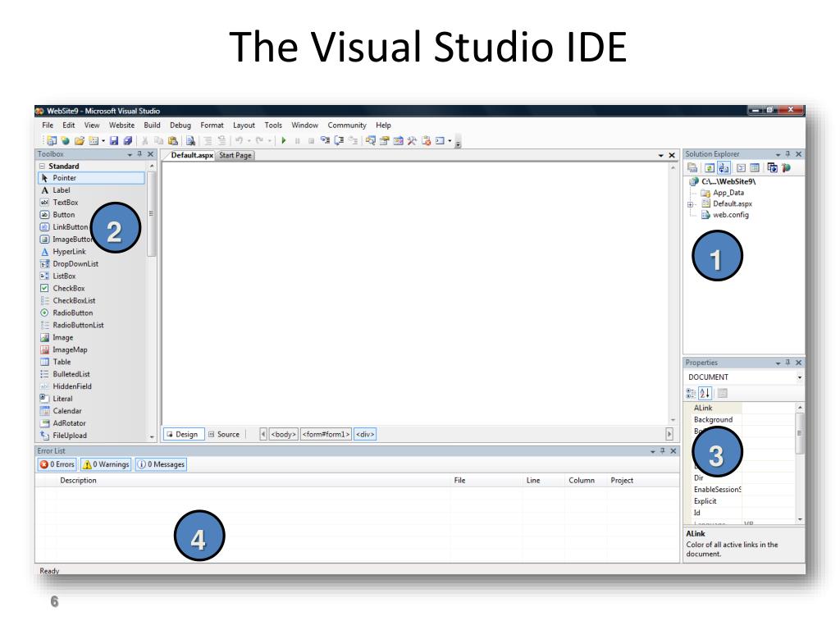
Task: Switch to the Design view tab
Action: (183, 435)
